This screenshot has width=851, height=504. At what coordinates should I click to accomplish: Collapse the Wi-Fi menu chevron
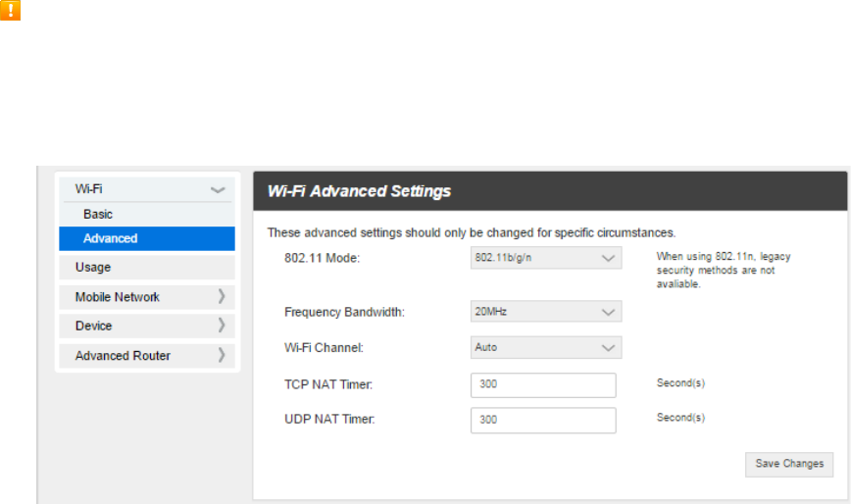[218, 190]
